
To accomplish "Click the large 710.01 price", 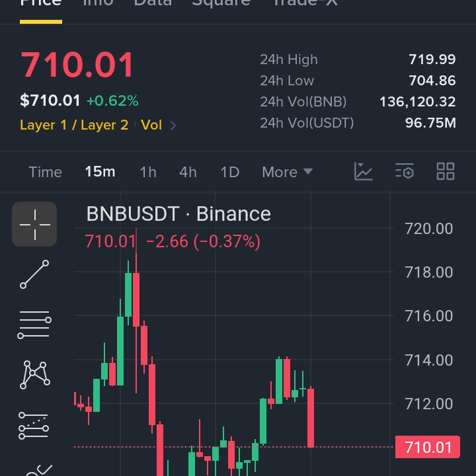I will point(77,65).
